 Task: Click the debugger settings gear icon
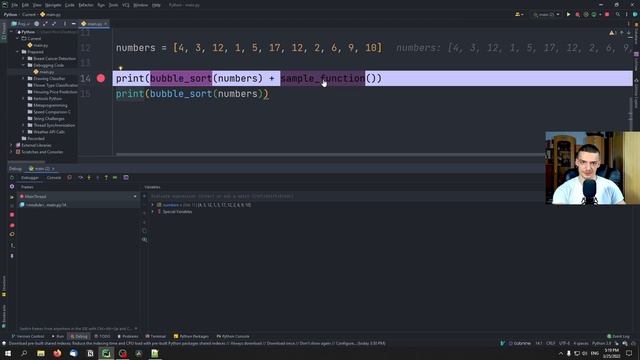[x=12, y=187]
